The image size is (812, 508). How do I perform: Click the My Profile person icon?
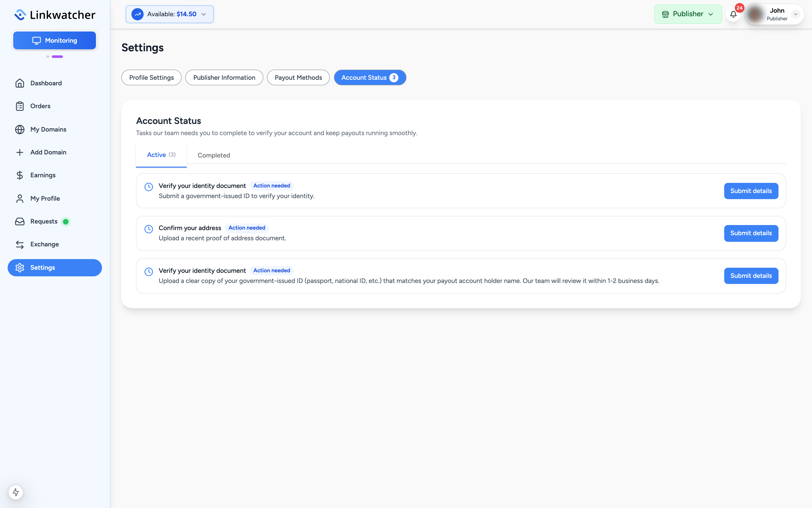point(20,199)
